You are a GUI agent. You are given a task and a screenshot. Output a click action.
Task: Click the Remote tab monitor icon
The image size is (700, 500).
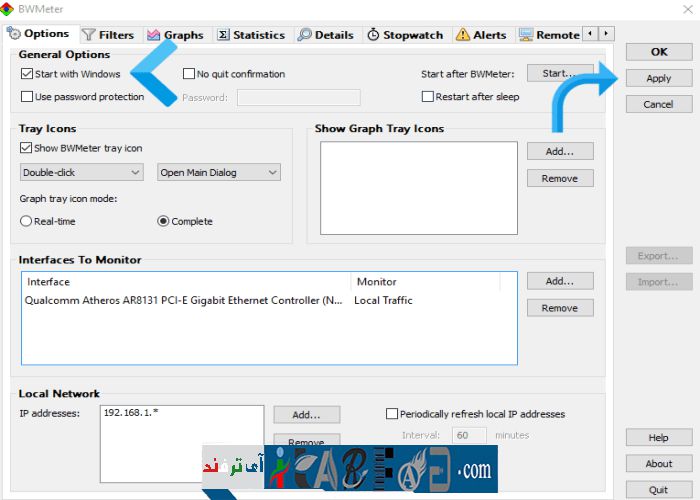[x=525, y=35]
